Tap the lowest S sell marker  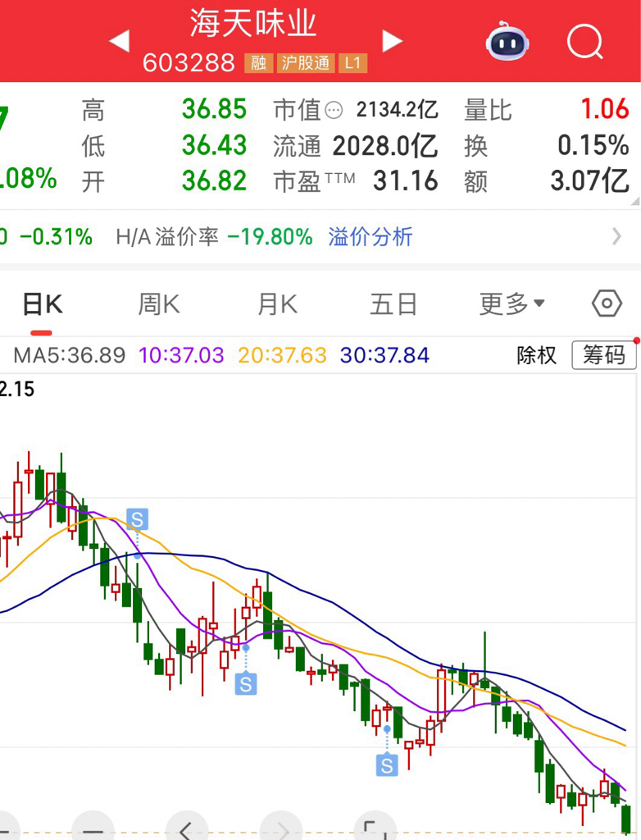pyautogui.click(x=387, y=765)
